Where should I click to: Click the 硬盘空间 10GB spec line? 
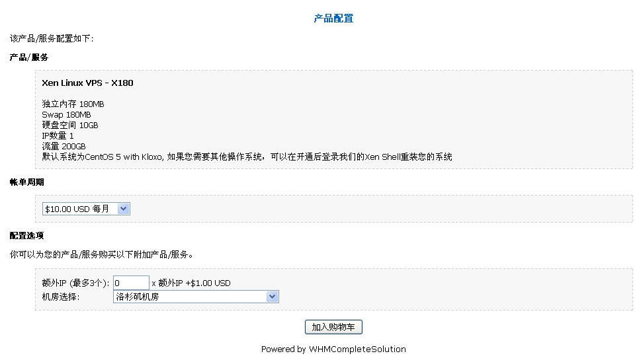[x=70, y=126]
